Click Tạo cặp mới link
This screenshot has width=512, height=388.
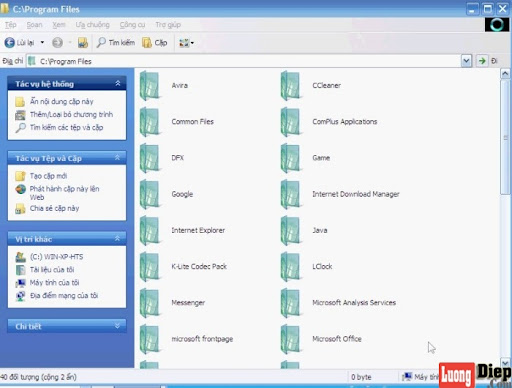pyautogui.click(x=48, y=176)
